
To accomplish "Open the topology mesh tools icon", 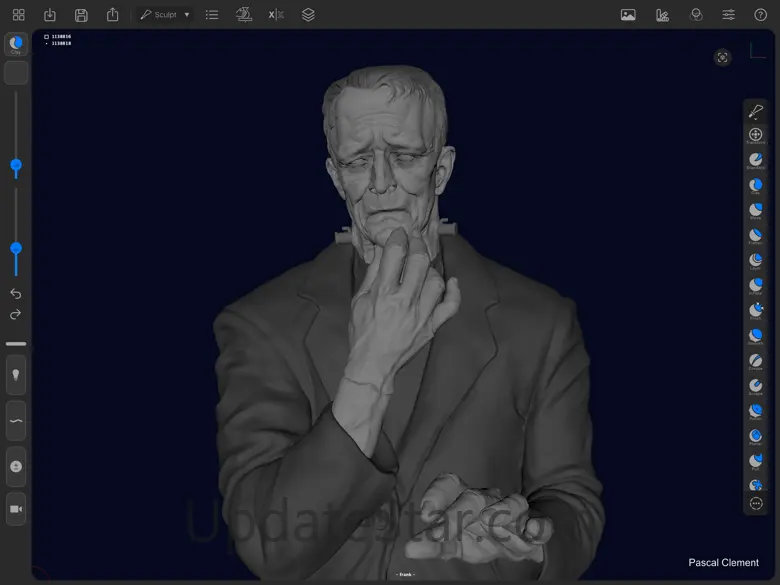I will [x=244, y=15].
